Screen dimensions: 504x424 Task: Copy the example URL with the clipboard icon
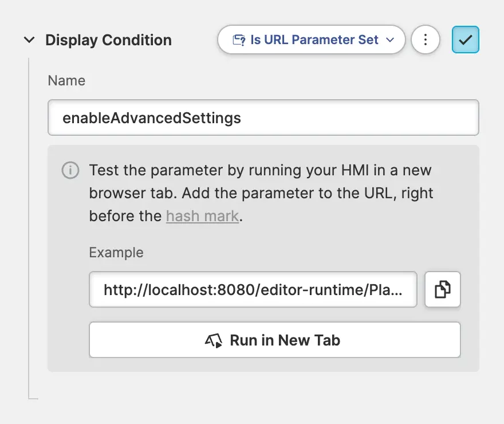pos(442,290)
